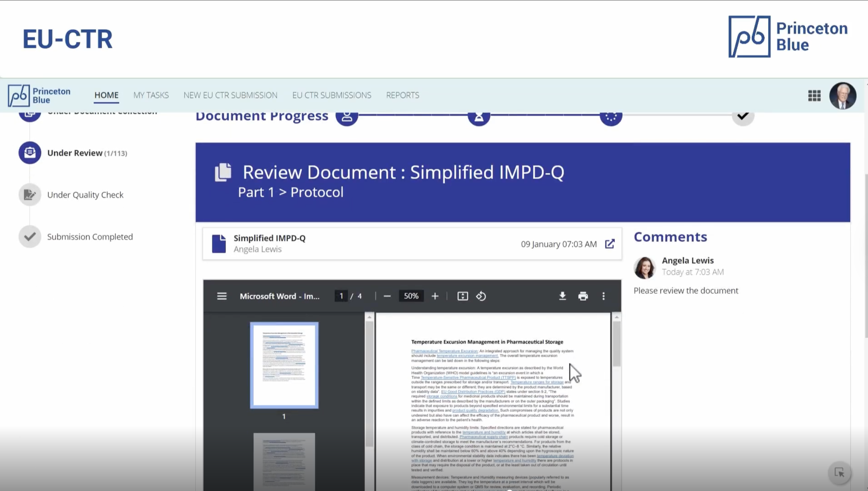Open the apps grid icon
The width and height of the screenshot is (868, 491).
pyautogui.click(x=814, y=96)
